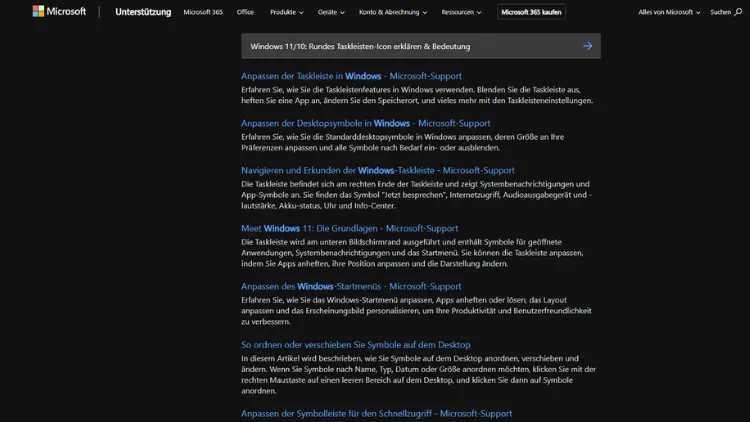Click text starting 'In diesem Artikel wird beschrieben'
750x422 pixels.
419,375
